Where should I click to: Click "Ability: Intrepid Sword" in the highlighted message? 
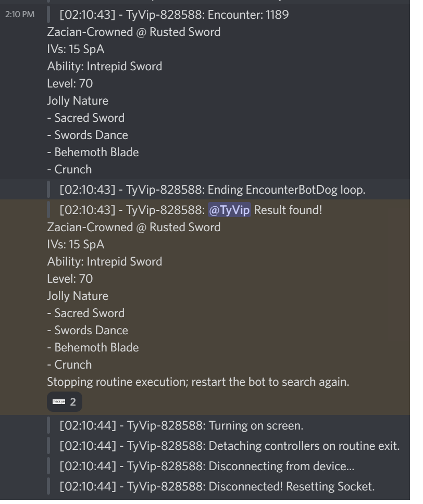tap(104, 261)
